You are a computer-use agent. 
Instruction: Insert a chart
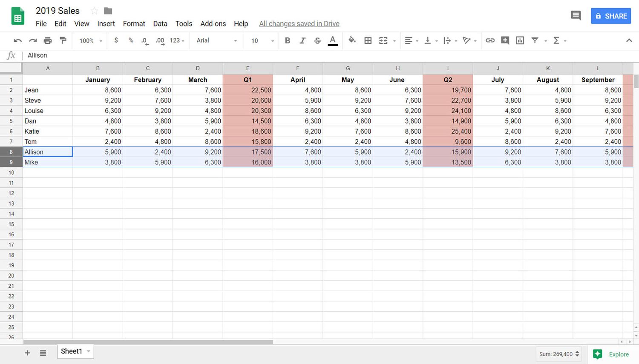click(x=520, y=40)
